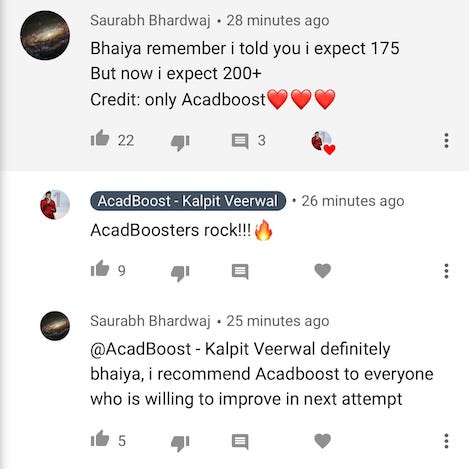Image resolution: width=469 pixels, height=469 pixels.
Task: Like Saurabh's comment with 22 likes
Action: click(x=100, y=138)
